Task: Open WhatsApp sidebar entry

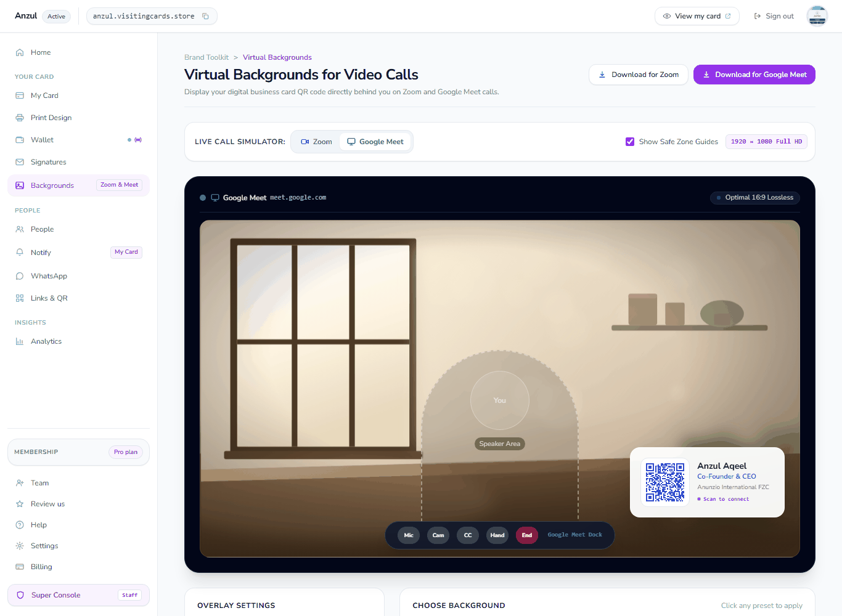Action: 78,276
